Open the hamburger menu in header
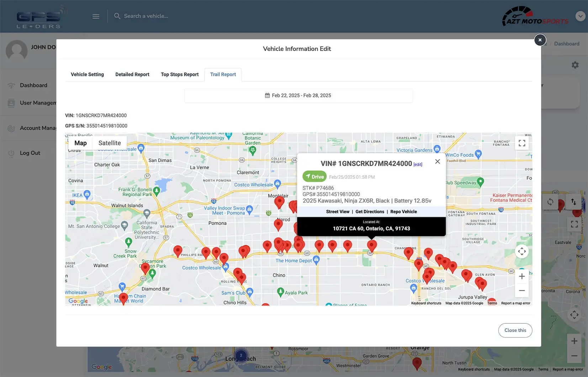Image resolution: width=588 pixels, height=377 pixels. click(96, 16)
